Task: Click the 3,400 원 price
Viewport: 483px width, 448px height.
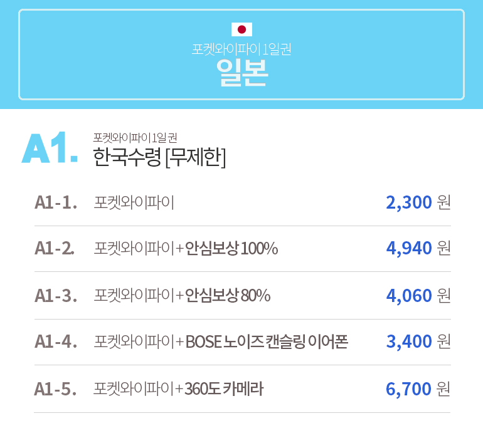Action: [418, 341]
